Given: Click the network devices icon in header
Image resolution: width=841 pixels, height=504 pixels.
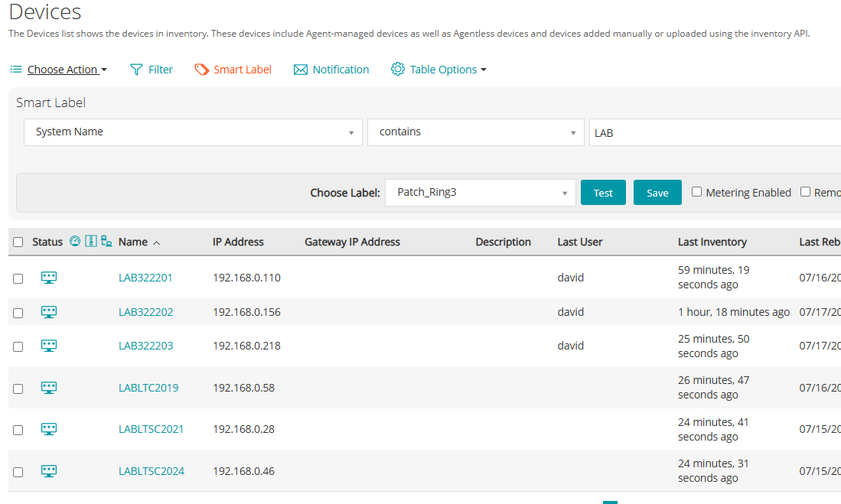Looking at the screenshot, I should [x=106, y=242].
